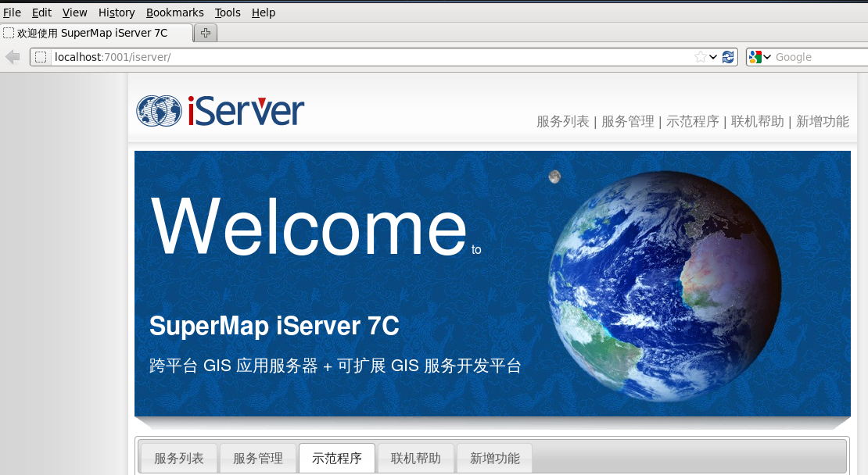868x475 pixels.
Task: Click the Welcome heading text in banner
Action: pyautogui.click(x=310, y=227)
